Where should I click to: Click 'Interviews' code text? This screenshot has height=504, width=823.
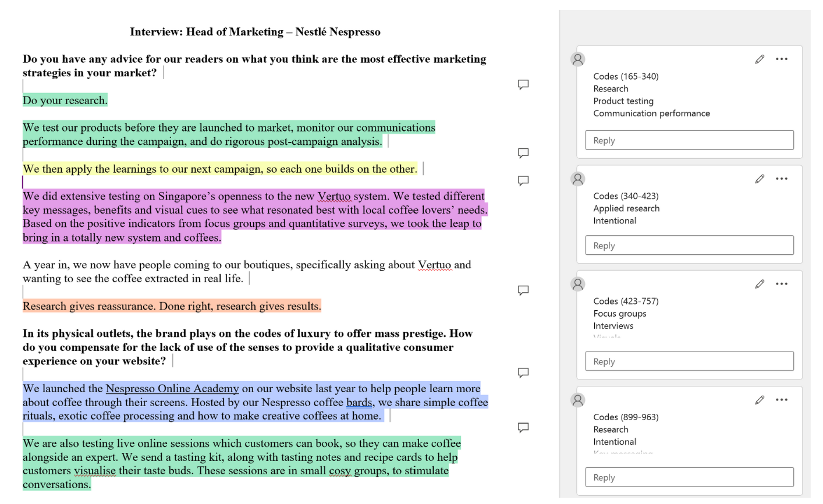613,326
